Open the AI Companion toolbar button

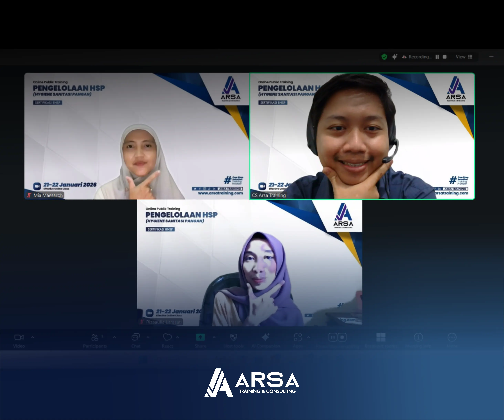265,337
